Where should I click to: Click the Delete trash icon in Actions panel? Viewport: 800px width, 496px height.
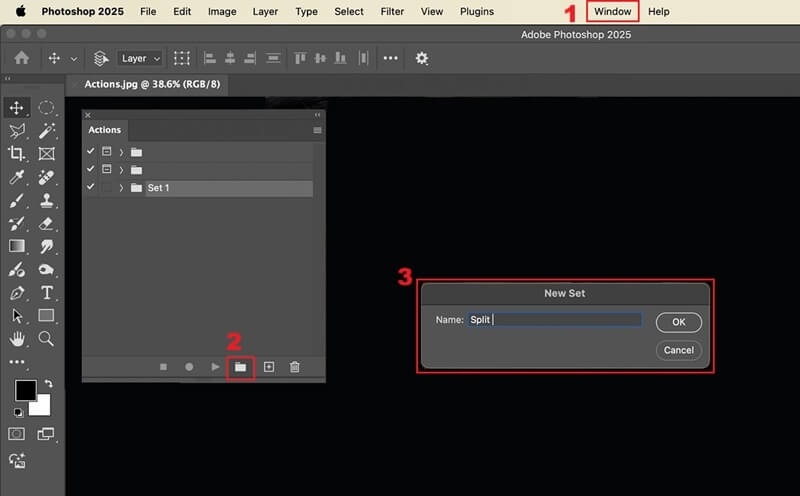pyautogui.click(x=294, y=367)
